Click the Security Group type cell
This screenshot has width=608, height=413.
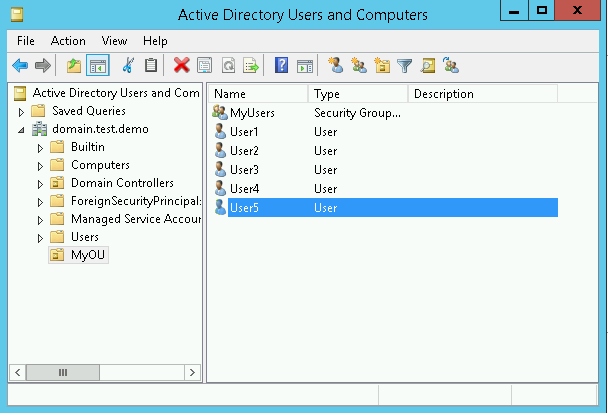click(357, 113)
